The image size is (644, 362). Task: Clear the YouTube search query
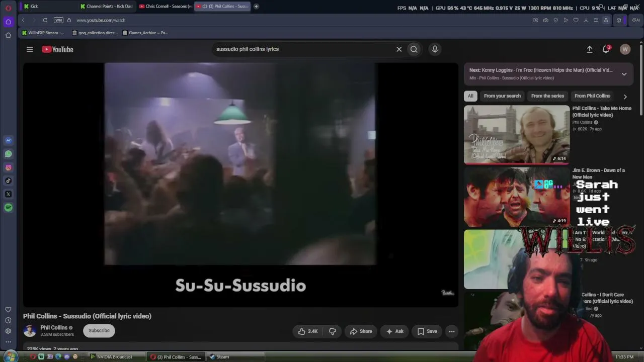coord(399,49)
